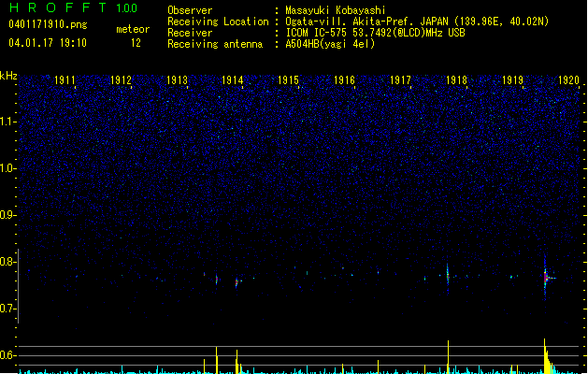Click the meteor count 12
The image size is (588, 374).
click(x=136, y=43)
